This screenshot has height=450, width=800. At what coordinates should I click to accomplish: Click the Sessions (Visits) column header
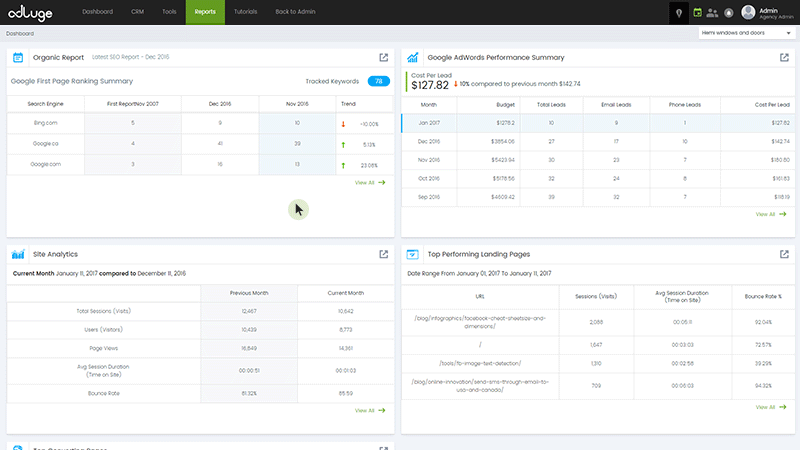(x=596, y=296)
